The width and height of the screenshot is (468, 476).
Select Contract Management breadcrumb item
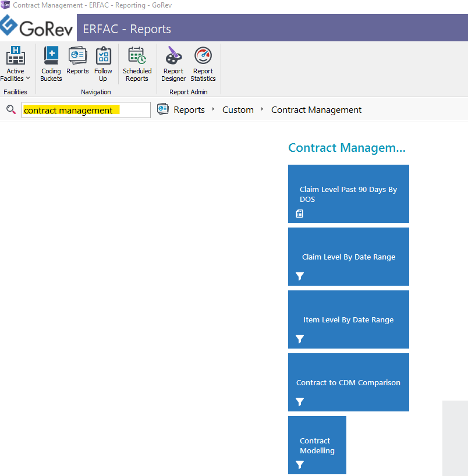click(316, 110)
